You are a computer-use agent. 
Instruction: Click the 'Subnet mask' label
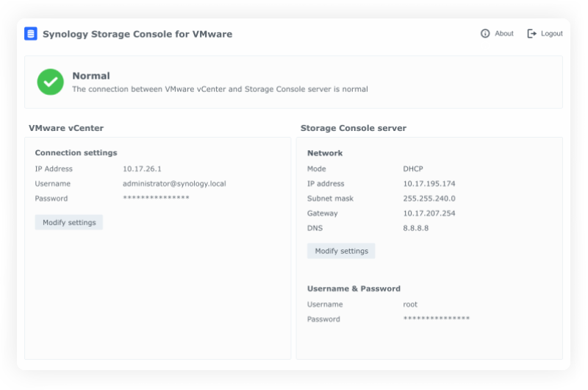[330, 198]
